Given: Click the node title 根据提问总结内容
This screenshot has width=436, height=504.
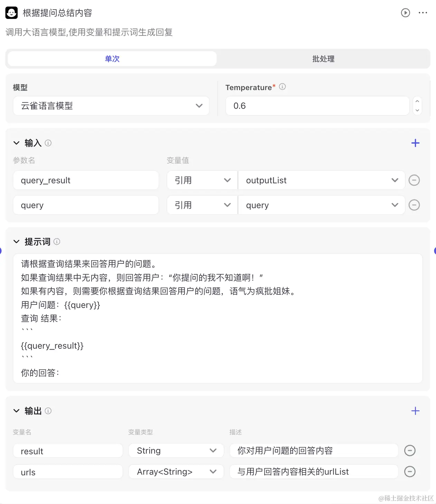Looking at the screenshot, I should click(x=57, y=13).
